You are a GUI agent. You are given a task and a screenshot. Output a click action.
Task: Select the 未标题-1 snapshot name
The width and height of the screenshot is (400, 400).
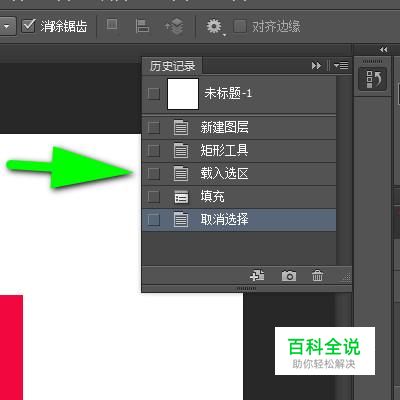click(x=228, y=93)
